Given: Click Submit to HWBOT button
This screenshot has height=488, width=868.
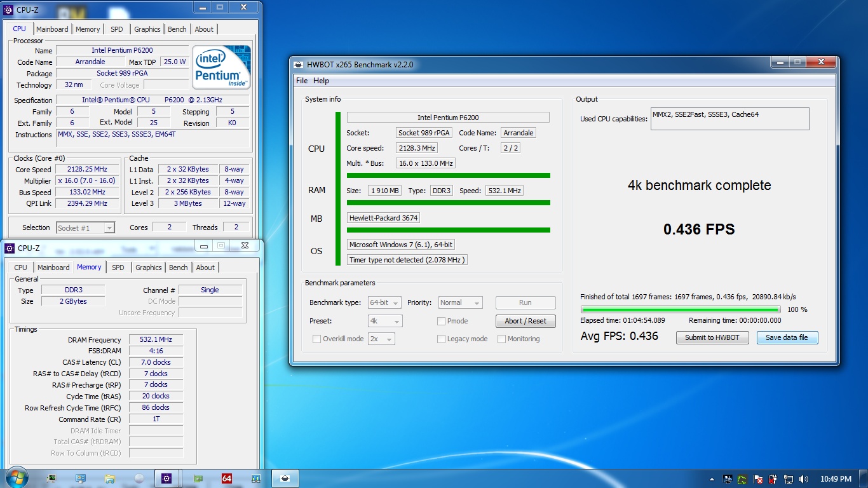Looking at the screenshot, I should (x=712, y=337).
